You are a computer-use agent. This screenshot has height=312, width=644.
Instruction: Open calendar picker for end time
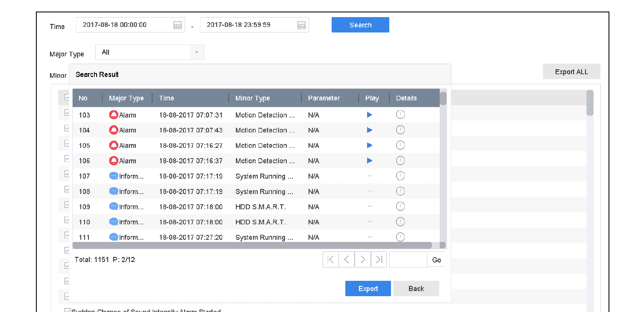coord(301,25)
